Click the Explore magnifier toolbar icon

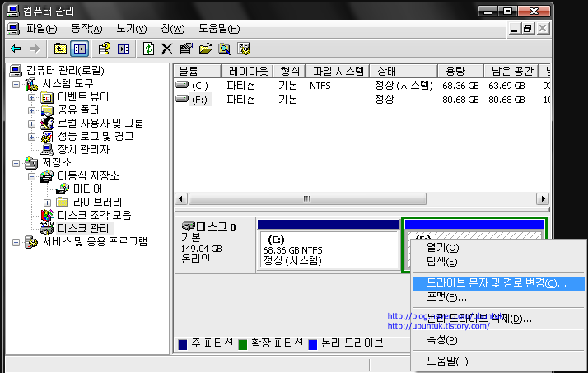(224, 49)
